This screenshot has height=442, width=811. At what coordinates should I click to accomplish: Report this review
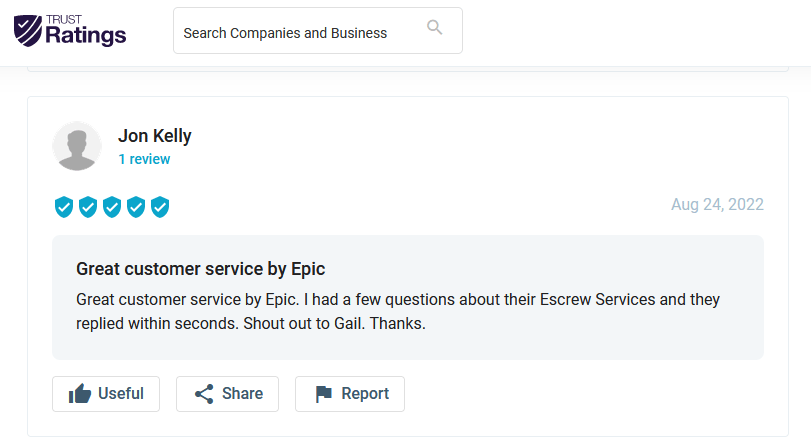350,394
